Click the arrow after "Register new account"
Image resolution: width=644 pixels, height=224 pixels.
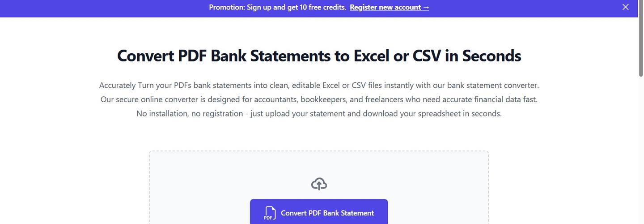pyautogui.click(x=426, y=7)
